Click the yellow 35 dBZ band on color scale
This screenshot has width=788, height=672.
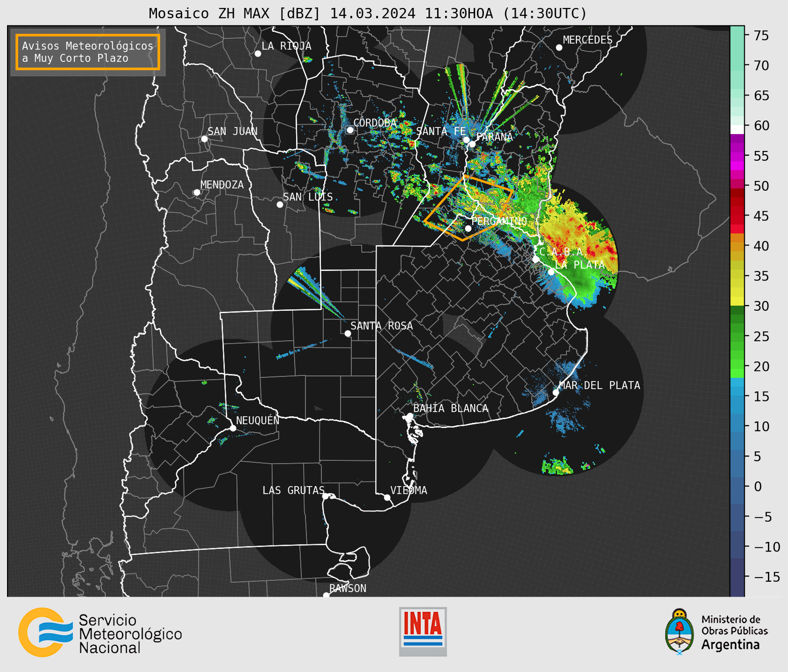737,276
